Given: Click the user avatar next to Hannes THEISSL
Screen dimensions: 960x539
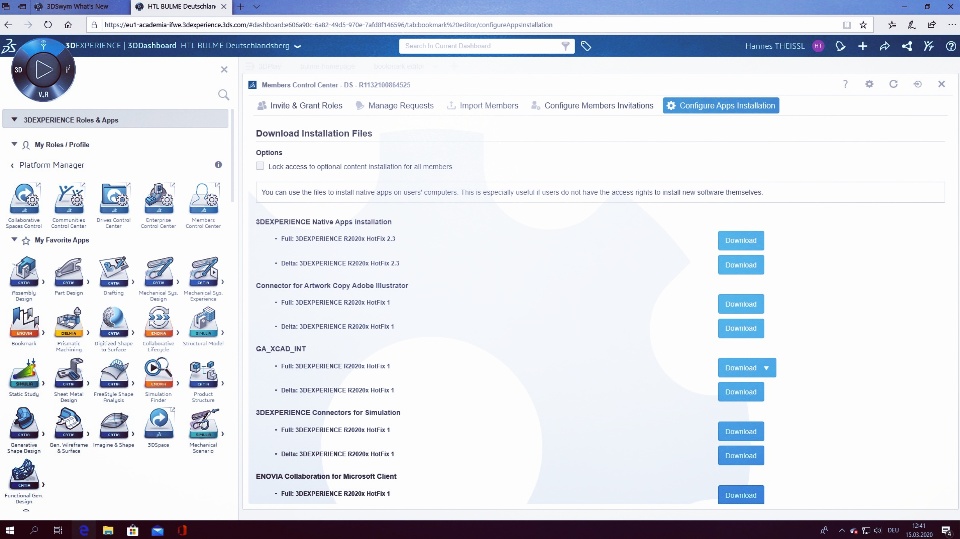Looking at the screenshot, I should 818,46.
